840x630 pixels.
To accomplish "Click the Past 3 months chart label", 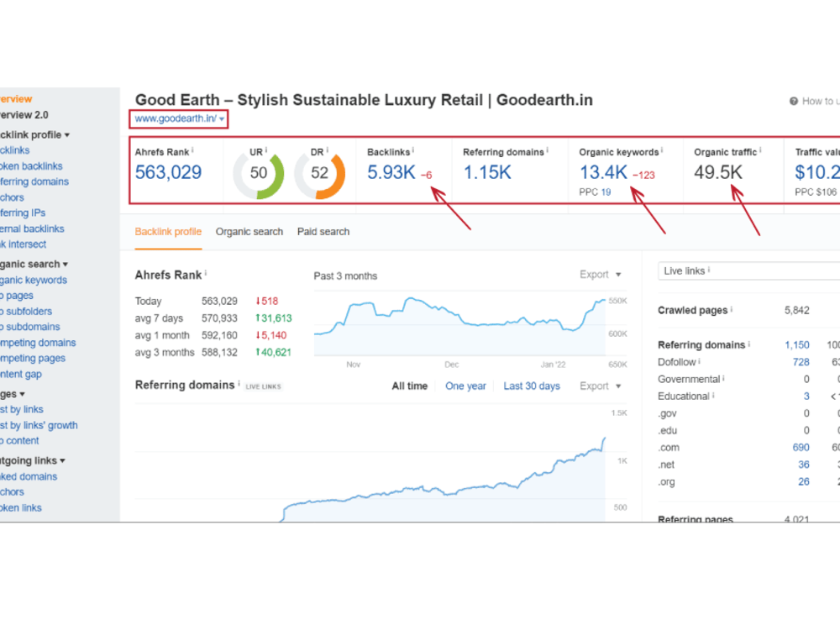I will (345, 276).
